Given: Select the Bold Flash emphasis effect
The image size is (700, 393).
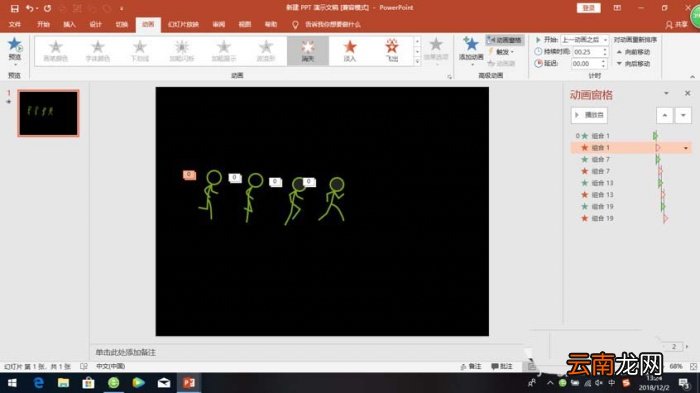Looking at the screenshot, I should coord(181,51).
